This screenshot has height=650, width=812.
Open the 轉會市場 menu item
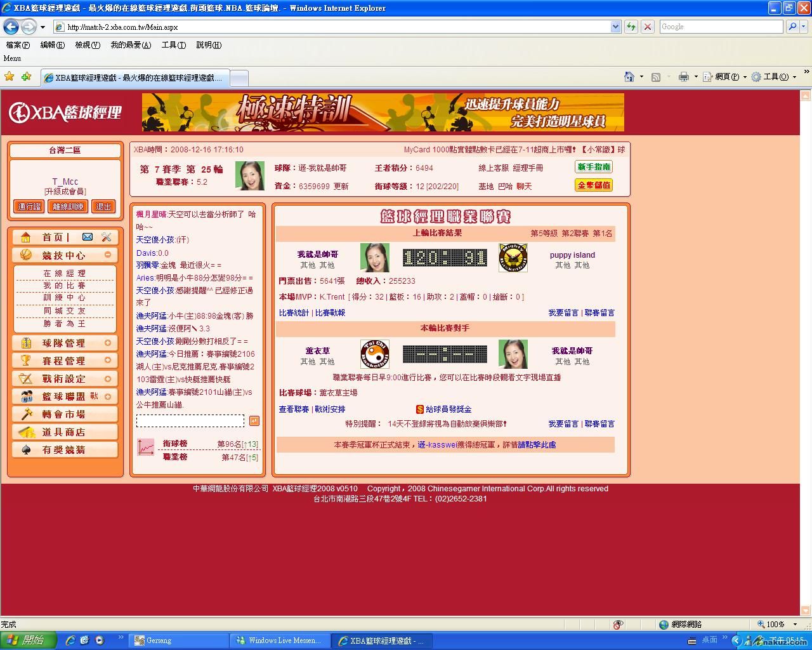click(x=65, y=414)
